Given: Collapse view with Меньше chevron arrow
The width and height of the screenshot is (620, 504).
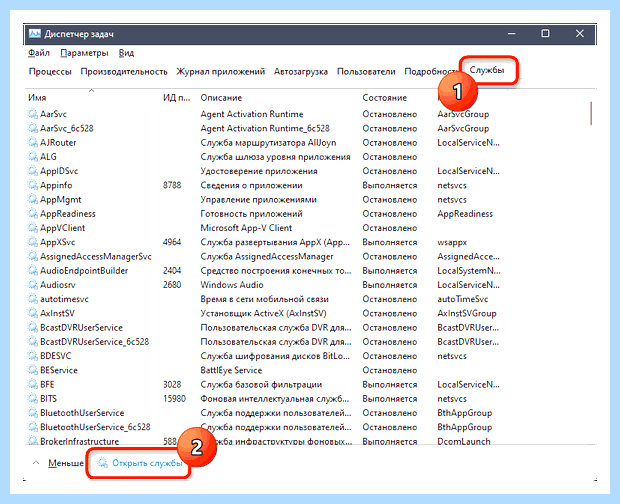Looking at the screenshot, I should (x=36, y=462).
